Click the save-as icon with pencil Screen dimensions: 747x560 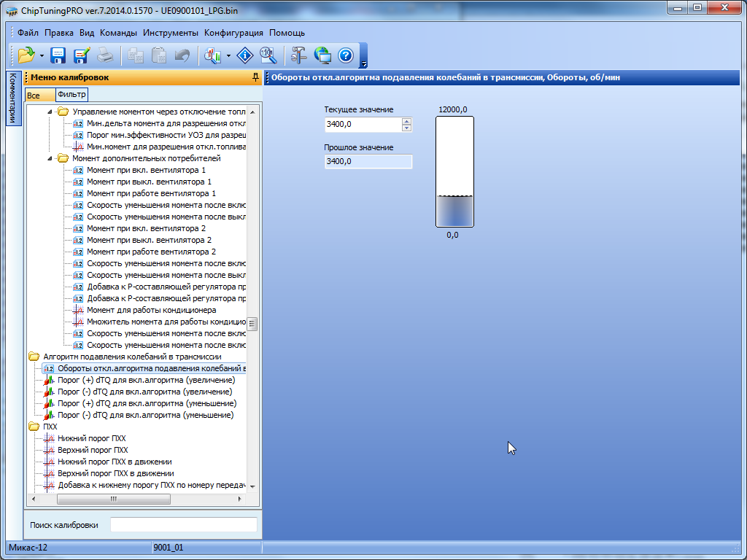point(81,55)
